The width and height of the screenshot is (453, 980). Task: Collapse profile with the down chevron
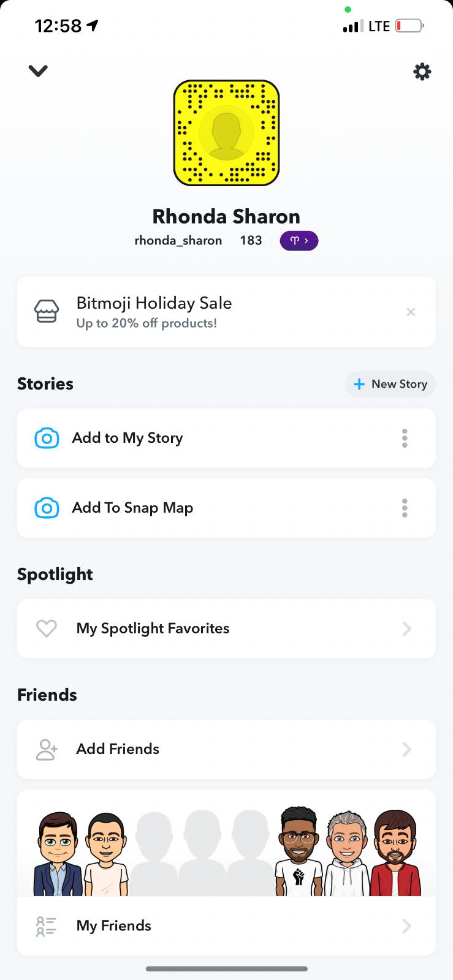38,71
